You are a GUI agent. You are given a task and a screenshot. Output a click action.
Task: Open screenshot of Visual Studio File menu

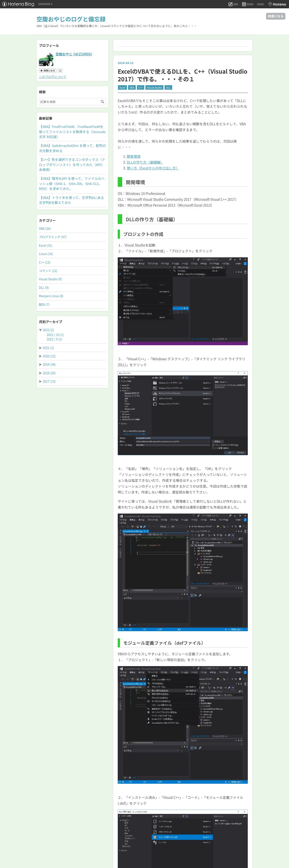pos(183,301)
